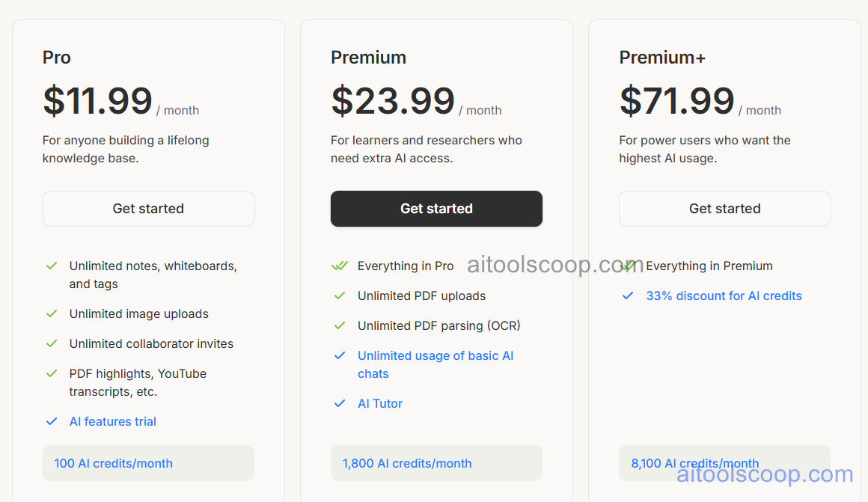
Task: Click the checkmark next to "Unlimited image uploads"
Action: tap(52, 314)
